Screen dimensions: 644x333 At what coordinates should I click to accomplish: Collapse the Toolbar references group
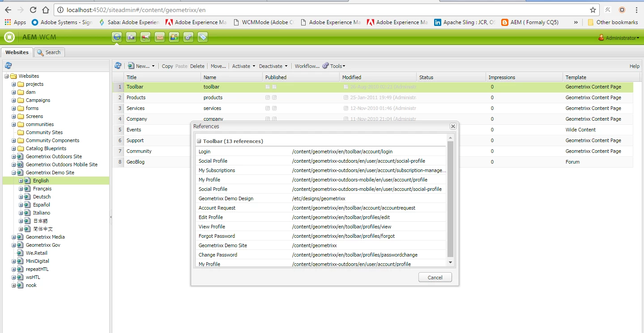199,141
